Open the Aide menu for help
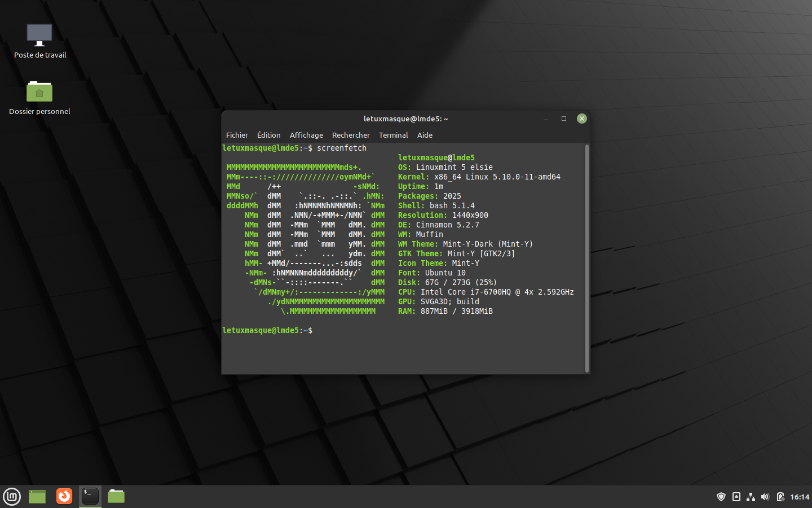812x508 pixels. (x=425, y=135)
